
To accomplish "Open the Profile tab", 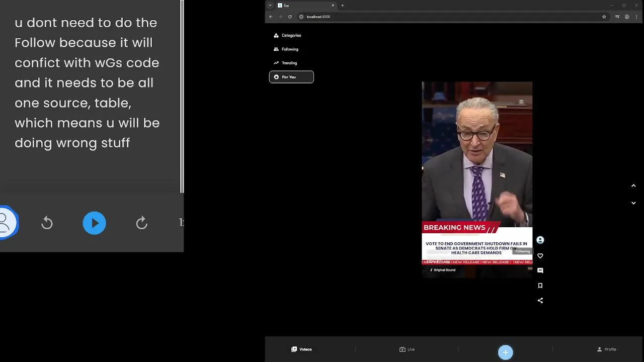I will [x=606, y=349].
